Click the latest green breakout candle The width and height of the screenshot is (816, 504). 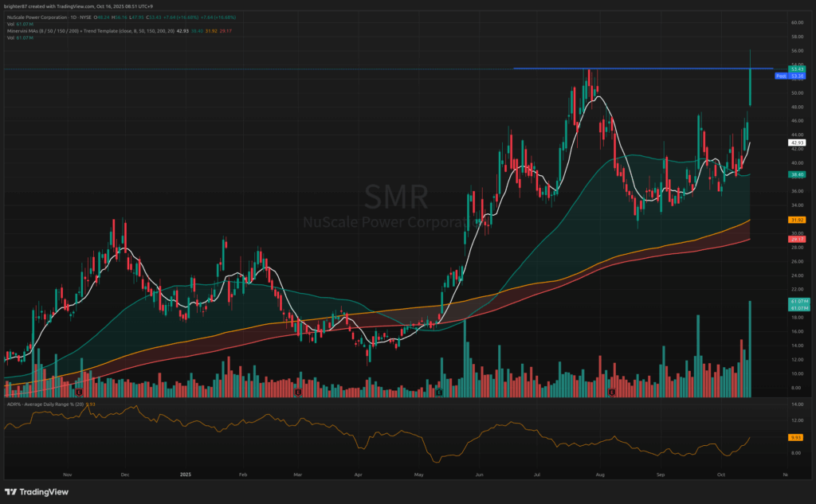point(750,88)
